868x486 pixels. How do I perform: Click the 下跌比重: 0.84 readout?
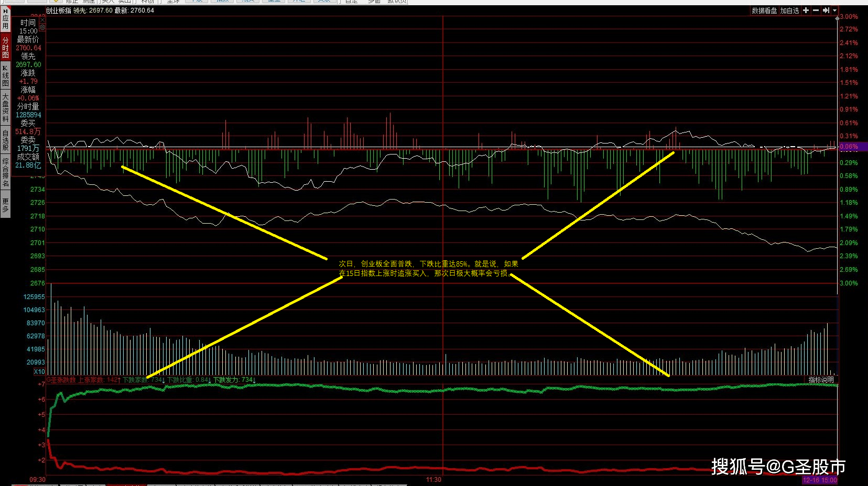(189, 380)
